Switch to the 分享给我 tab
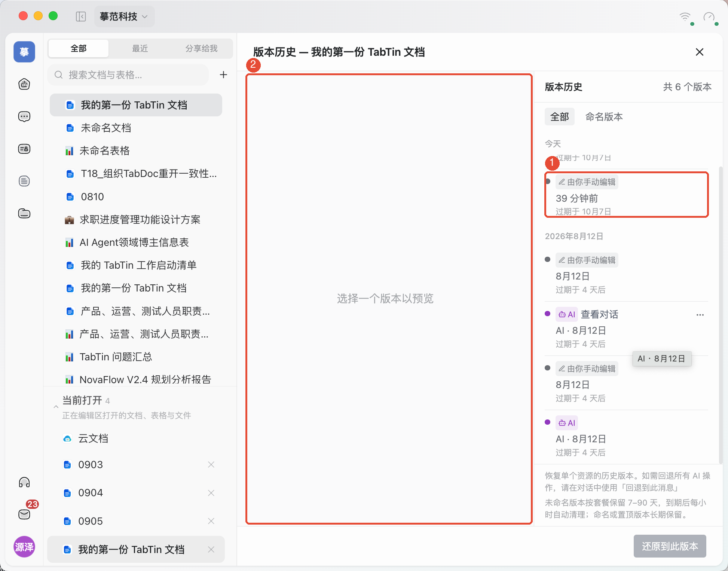The image size is (728, 571). 201,49
